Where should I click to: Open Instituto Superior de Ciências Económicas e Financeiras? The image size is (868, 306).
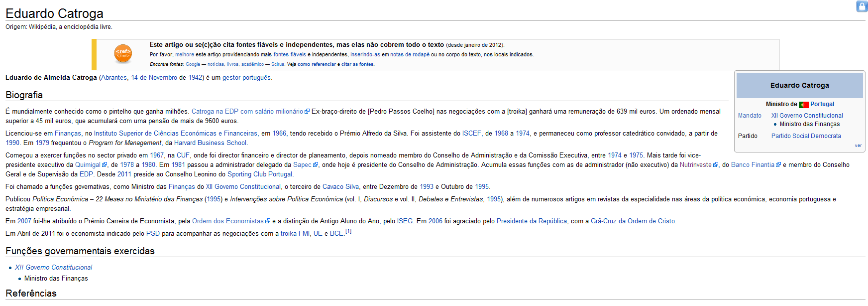coord(176,134)
